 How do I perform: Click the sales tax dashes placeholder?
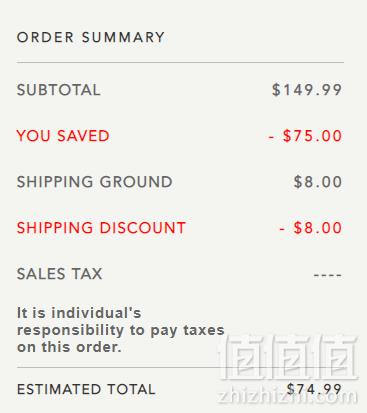coord(328,275)
